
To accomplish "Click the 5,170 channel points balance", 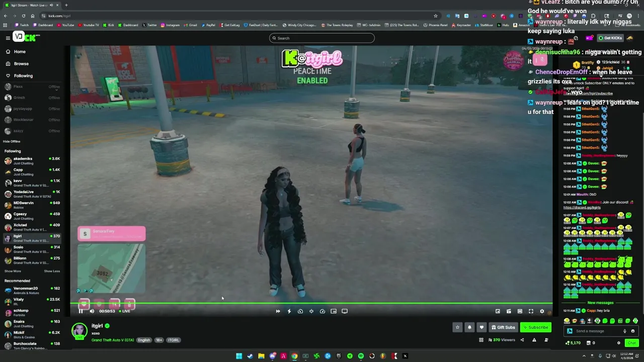I will coord(574,343).
